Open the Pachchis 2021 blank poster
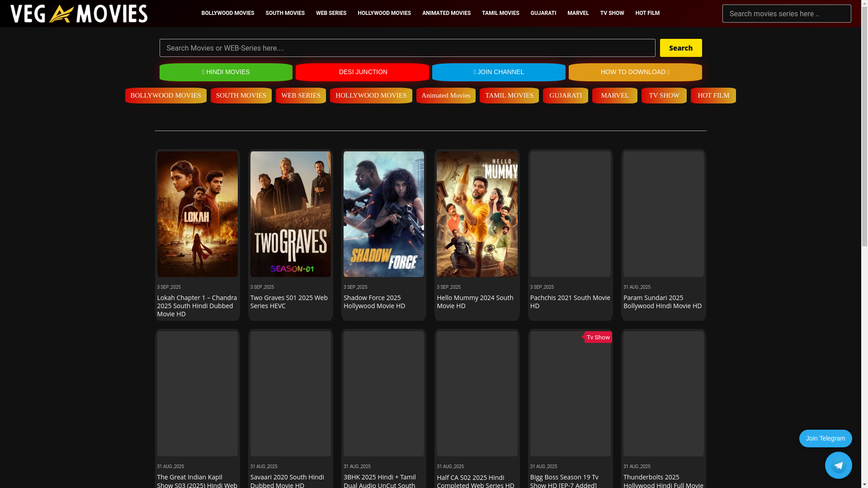Screen dimensions: 868x488 click(570, 214)
